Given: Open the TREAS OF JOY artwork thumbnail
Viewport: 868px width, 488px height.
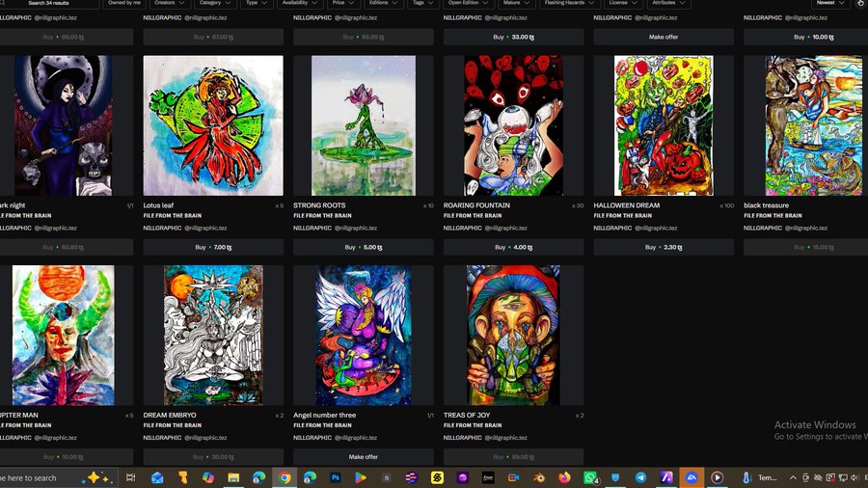Looking at the screenshot, I should click(x=513, y=336).
